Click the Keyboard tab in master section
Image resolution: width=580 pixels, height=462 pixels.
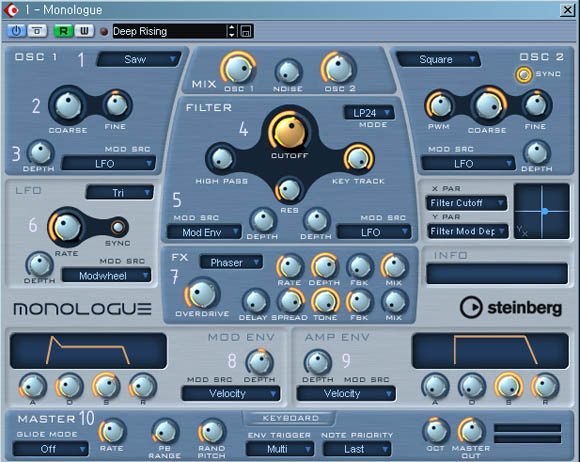(x=290, y=418)
